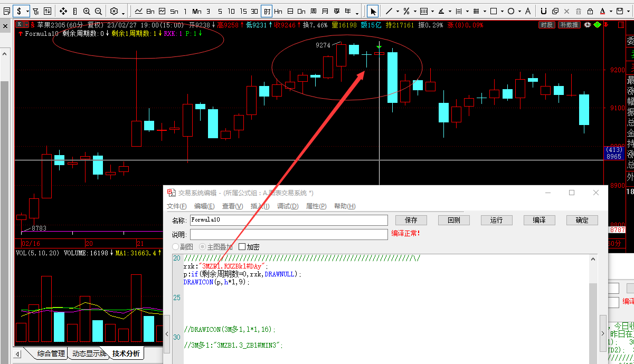Toggle the weekly 周 period button
The width and height of the screenshot is (634, 364).
313,11
